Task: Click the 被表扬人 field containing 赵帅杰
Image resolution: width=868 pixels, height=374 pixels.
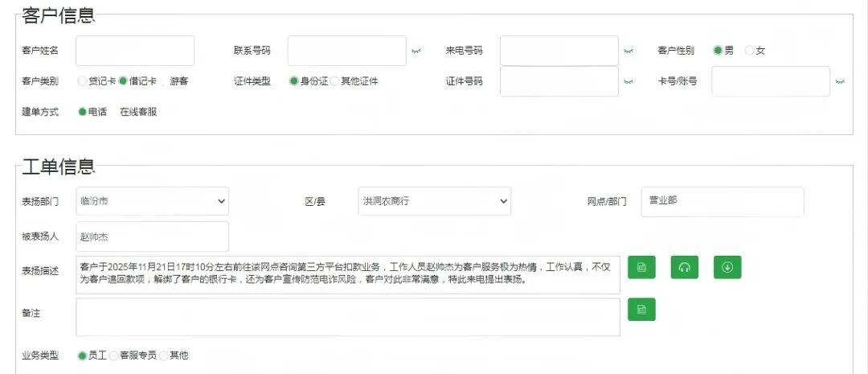Action: tap(153, 236)
